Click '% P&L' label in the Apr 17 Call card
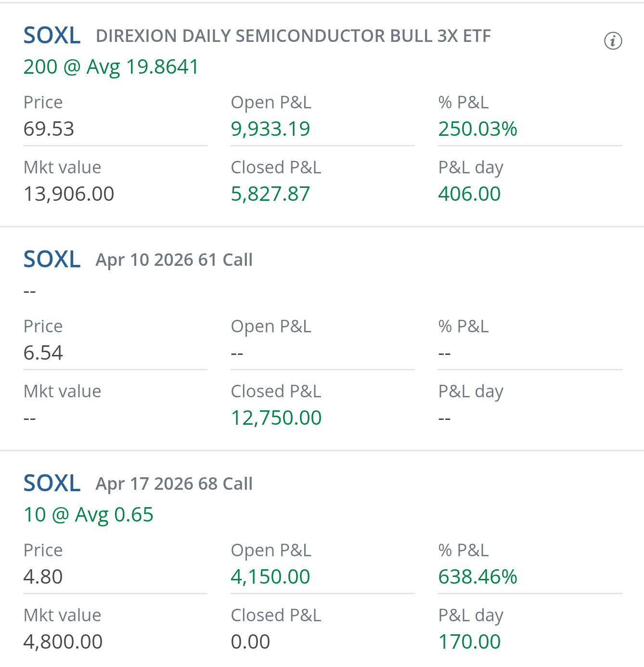 (x=464, y=550)
